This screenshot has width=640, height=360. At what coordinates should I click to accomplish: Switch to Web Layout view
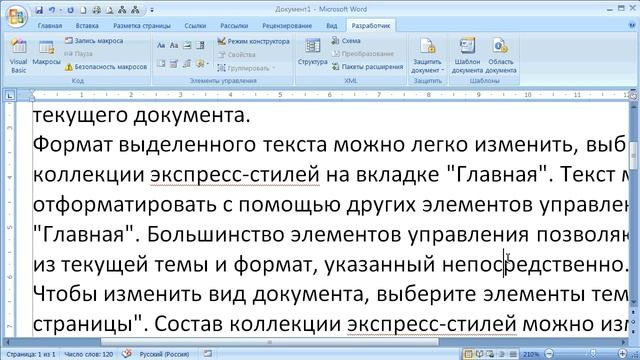tap(490, 354)
